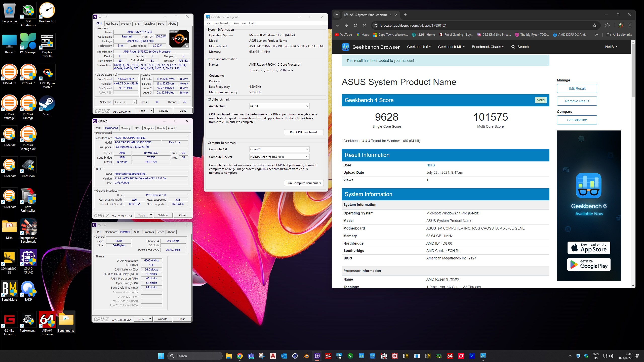This screenshot has height=362, width=644.
Task: Click Search in Geekbench Browser nav
Action: coord(520,47)
